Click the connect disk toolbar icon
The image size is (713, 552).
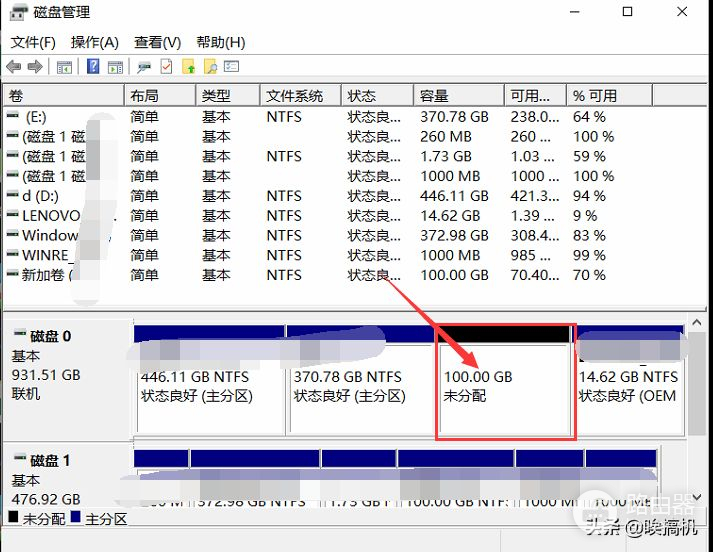[x=144, y=67]
